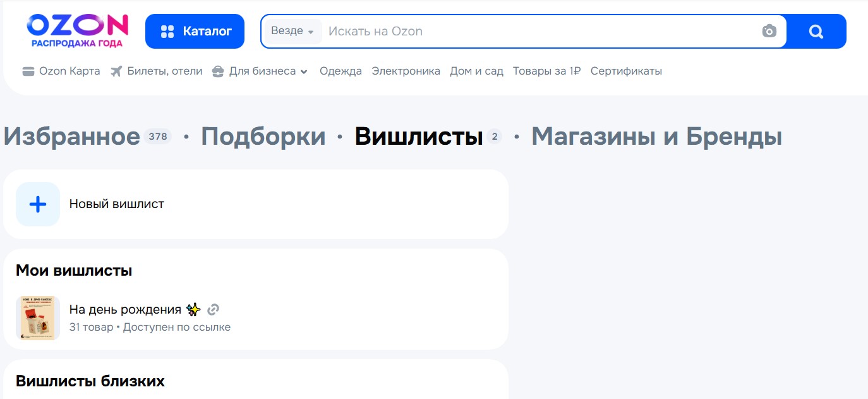Click the briefcase icon near Для бизнеса
The height and width of the screenshot is (399, 868).
pos(218,71)
